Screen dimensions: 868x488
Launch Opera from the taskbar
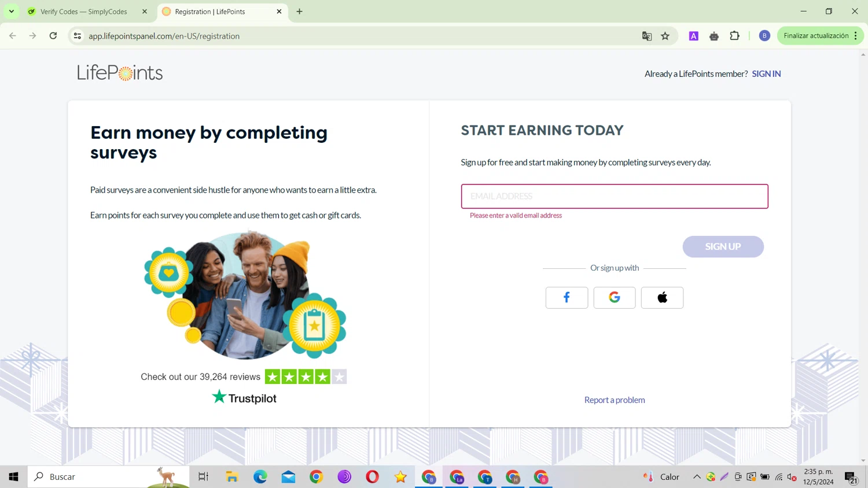372,477
